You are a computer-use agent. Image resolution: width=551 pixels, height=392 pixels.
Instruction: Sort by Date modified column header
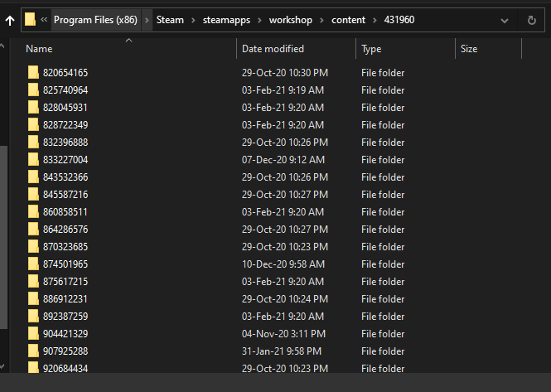(x=273, y=49)
